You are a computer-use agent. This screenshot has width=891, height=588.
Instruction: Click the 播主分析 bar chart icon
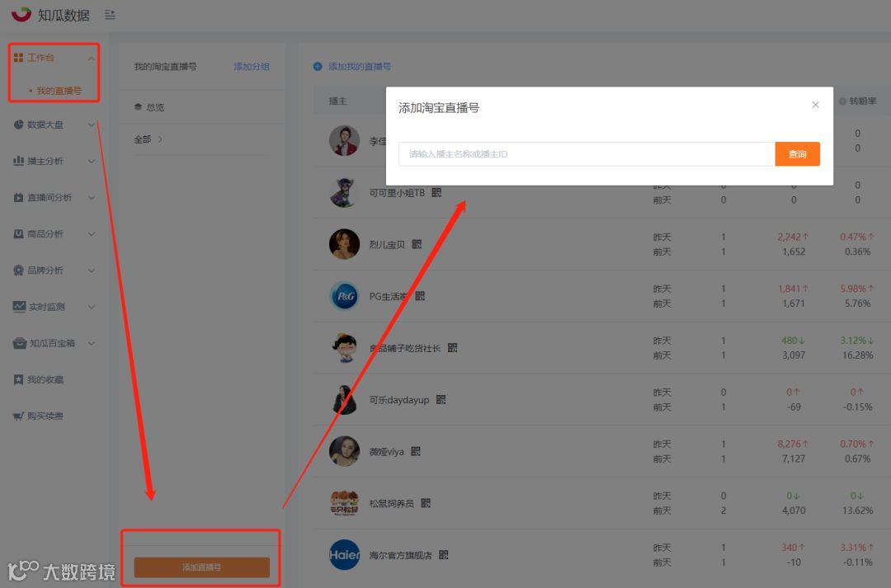(x=18, y=161)
